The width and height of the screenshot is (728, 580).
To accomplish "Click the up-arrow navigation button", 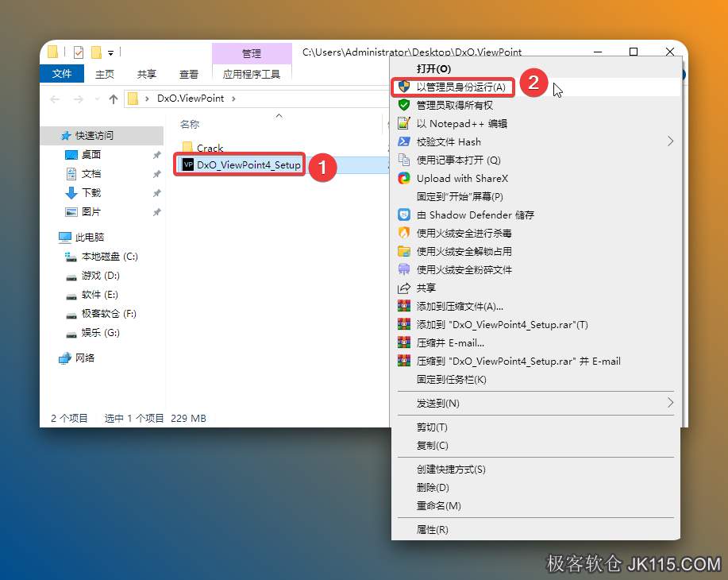I will (114, 99).
